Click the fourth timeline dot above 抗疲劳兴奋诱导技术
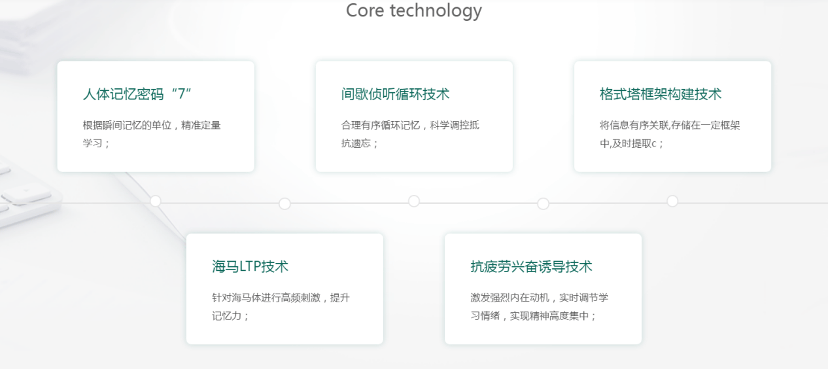 pos(543,204)
